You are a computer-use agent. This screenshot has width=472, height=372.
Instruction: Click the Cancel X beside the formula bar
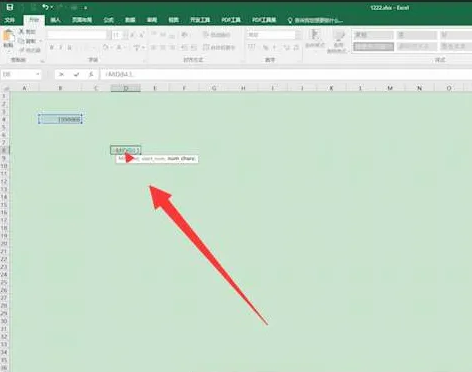click(61, 74)
